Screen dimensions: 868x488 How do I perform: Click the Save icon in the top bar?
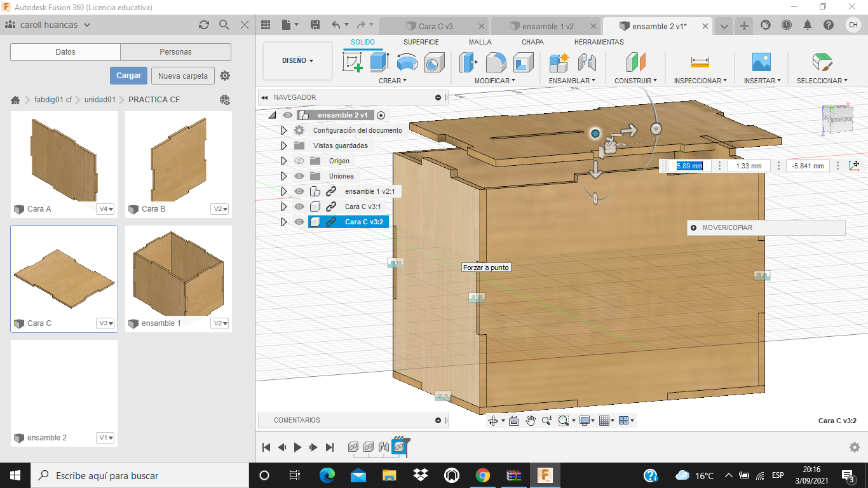pos(315,25)
